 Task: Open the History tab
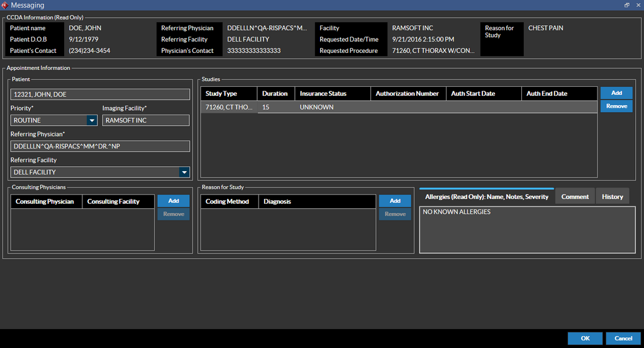(x=612, y=197)
